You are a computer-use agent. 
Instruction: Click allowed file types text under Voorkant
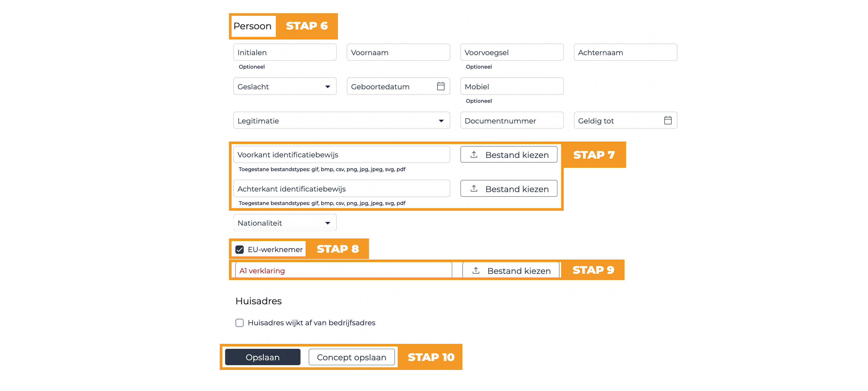pos(322,169)
